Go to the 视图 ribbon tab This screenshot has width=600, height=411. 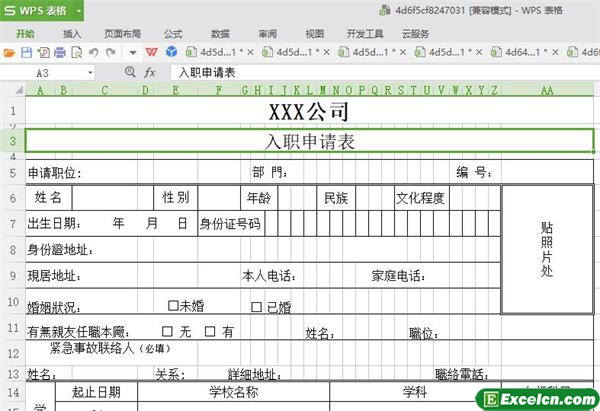[x=315, y=34]
